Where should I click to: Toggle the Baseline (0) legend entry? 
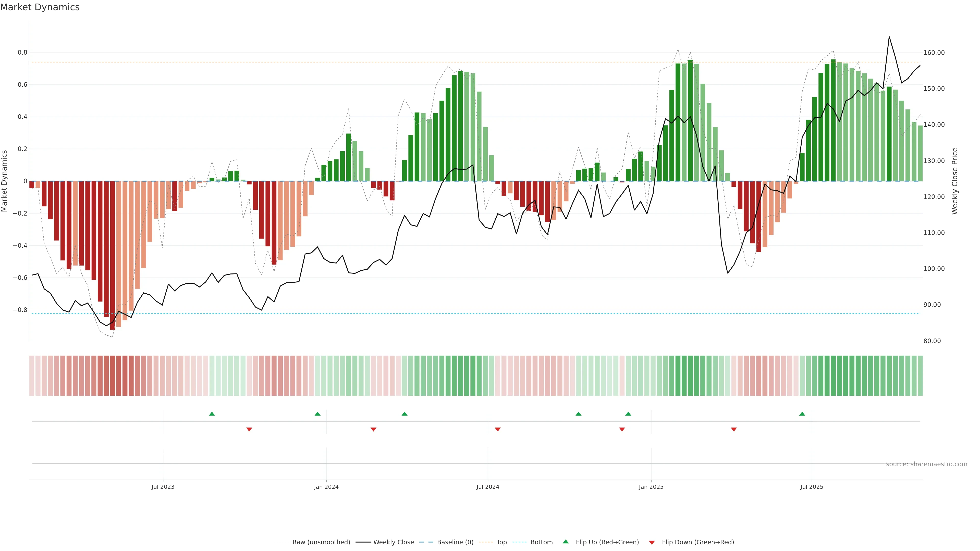(455, 542)
